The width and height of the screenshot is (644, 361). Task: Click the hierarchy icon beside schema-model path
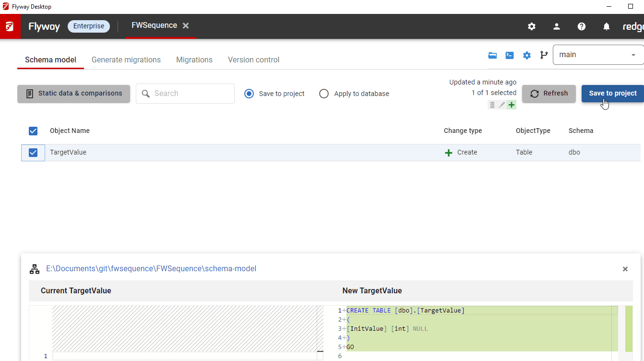point(35,269)
